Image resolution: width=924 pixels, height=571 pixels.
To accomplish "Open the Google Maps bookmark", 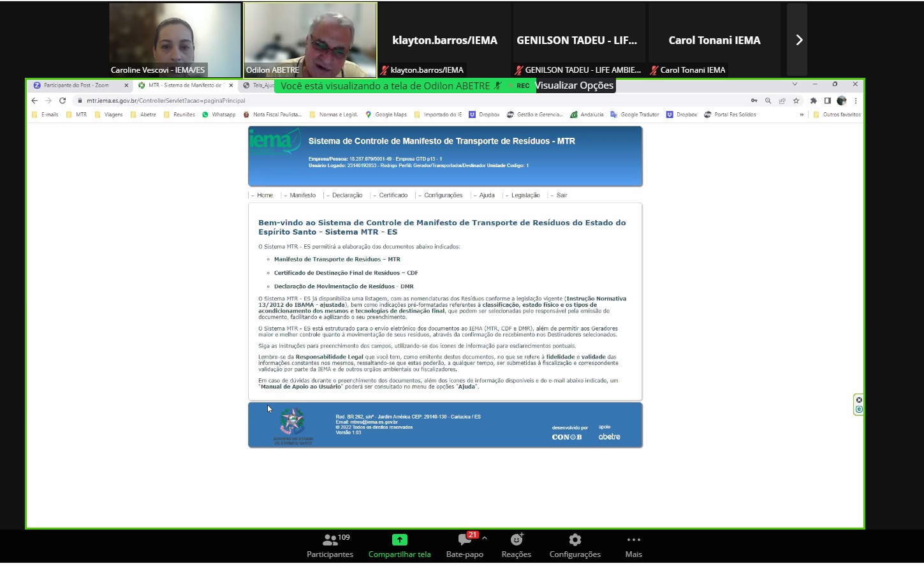I will point(386,115).
